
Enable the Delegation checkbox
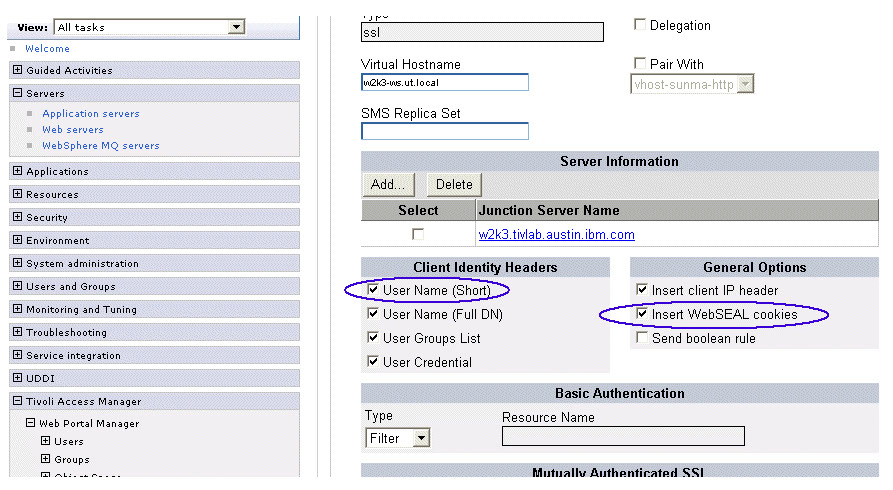[x=640, y=24]
